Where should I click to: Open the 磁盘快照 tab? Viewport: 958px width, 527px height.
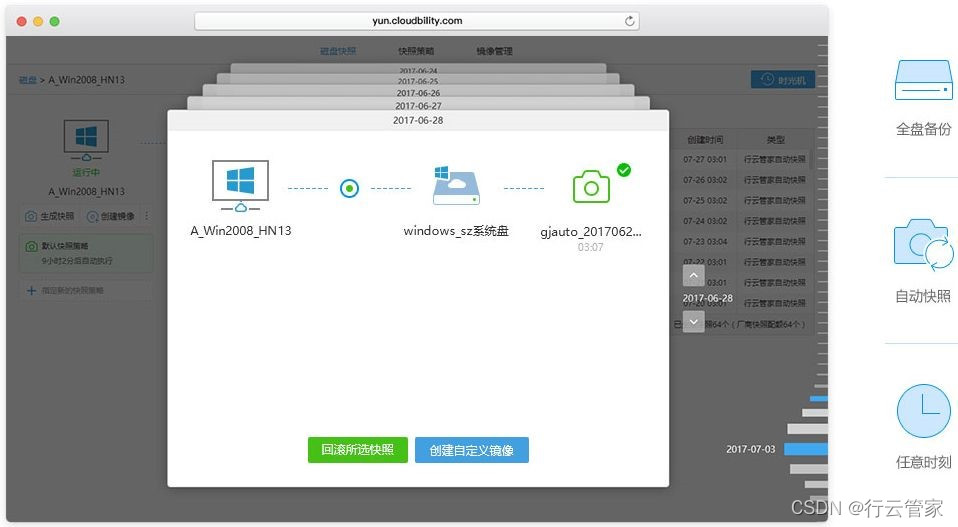[x=338, y=51]
